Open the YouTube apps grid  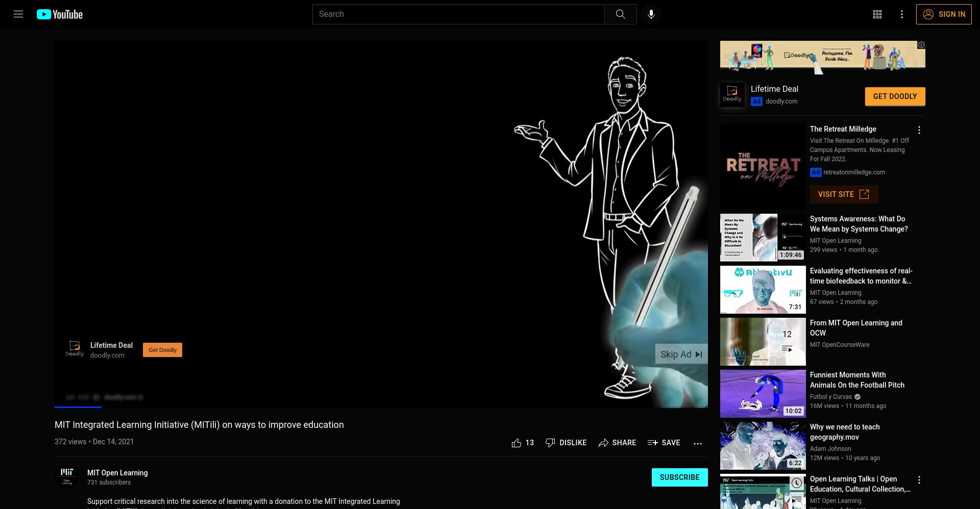point(877,14)
